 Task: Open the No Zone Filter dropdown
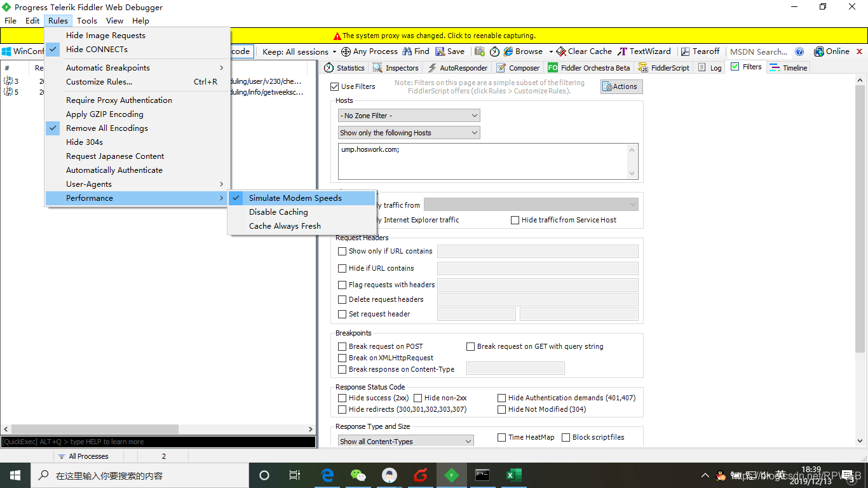pyautogui.click(x=409, y=116)
